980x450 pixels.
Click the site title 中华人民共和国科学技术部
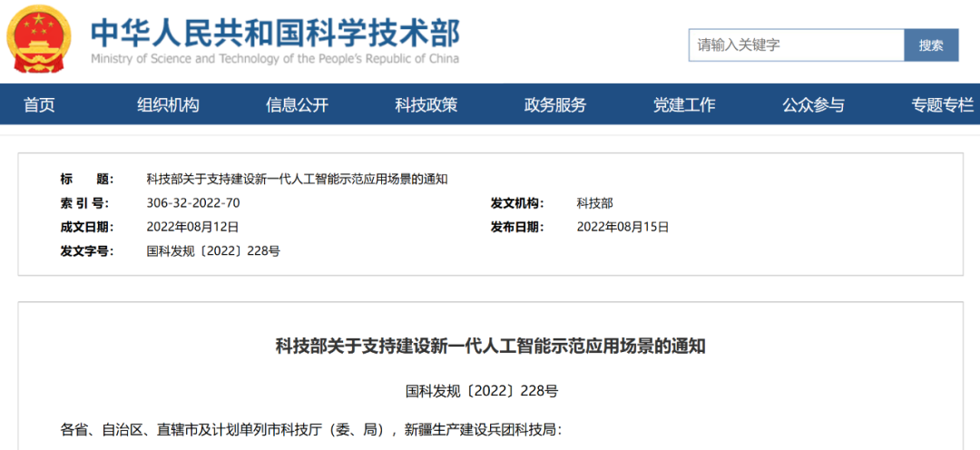(x=274, y=32)
